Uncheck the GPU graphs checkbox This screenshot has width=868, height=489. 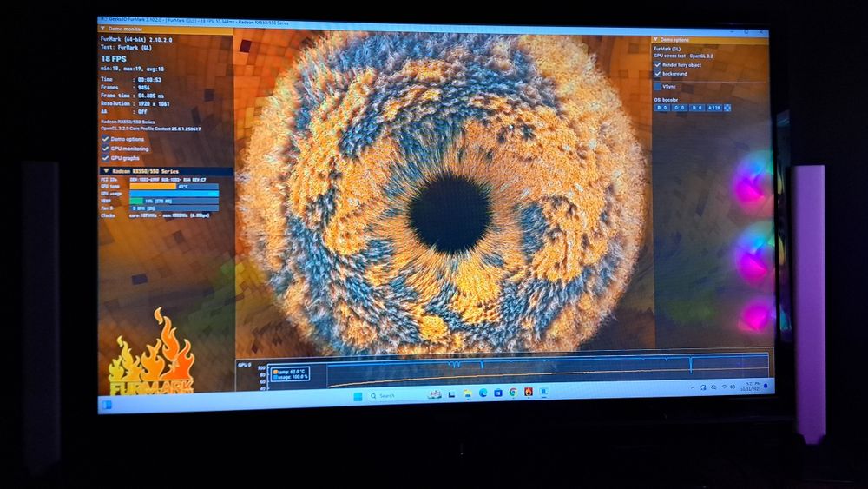105,158
